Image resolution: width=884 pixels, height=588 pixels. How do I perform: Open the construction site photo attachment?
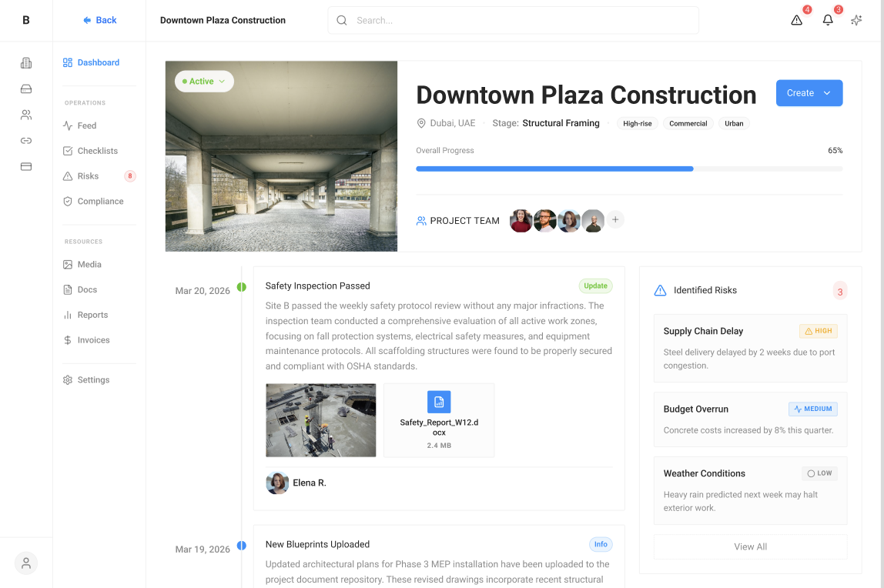tap(321, 420)
